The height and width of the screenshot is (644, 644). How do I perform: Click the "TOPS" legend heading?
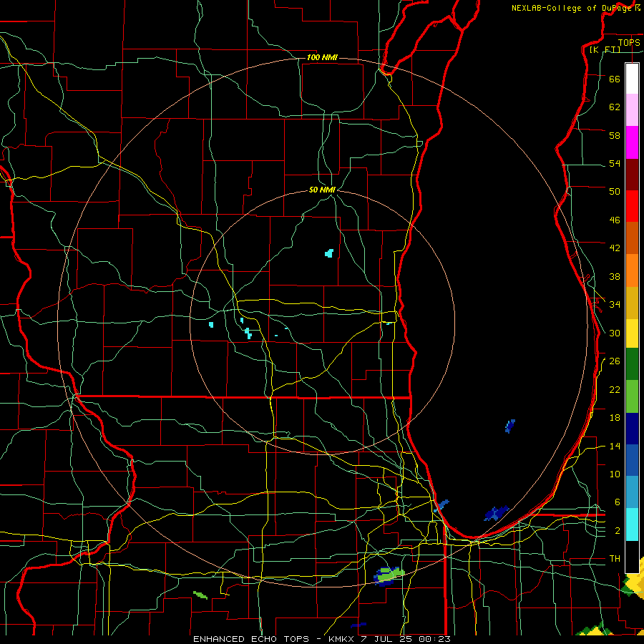point(629,42)
